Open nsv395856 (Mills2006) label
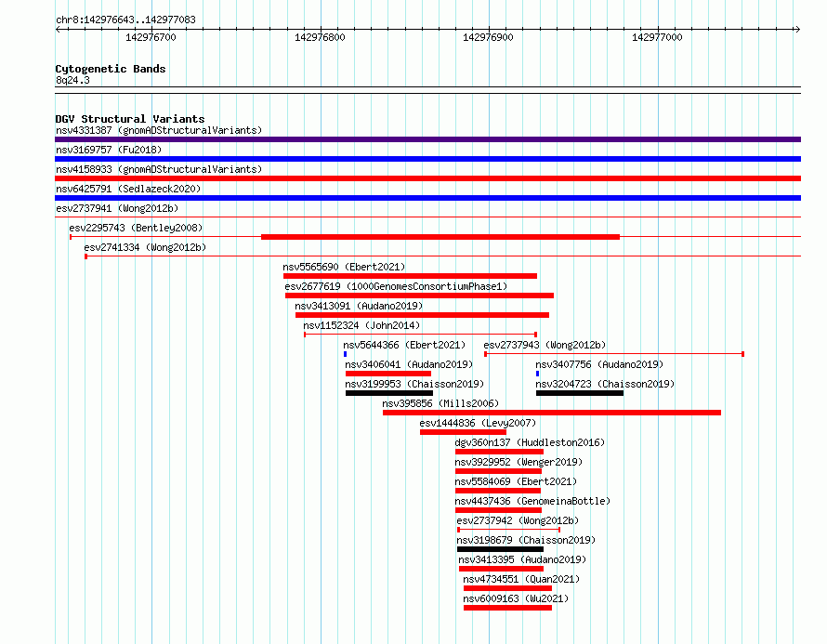 pyautogui.click(x=440, y=403)
